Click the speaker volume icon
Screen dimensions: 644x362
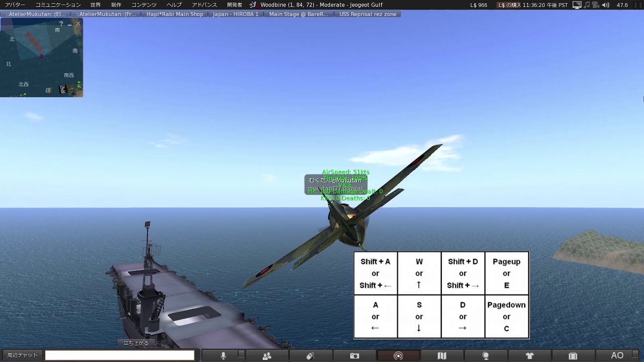click(606, 5)
